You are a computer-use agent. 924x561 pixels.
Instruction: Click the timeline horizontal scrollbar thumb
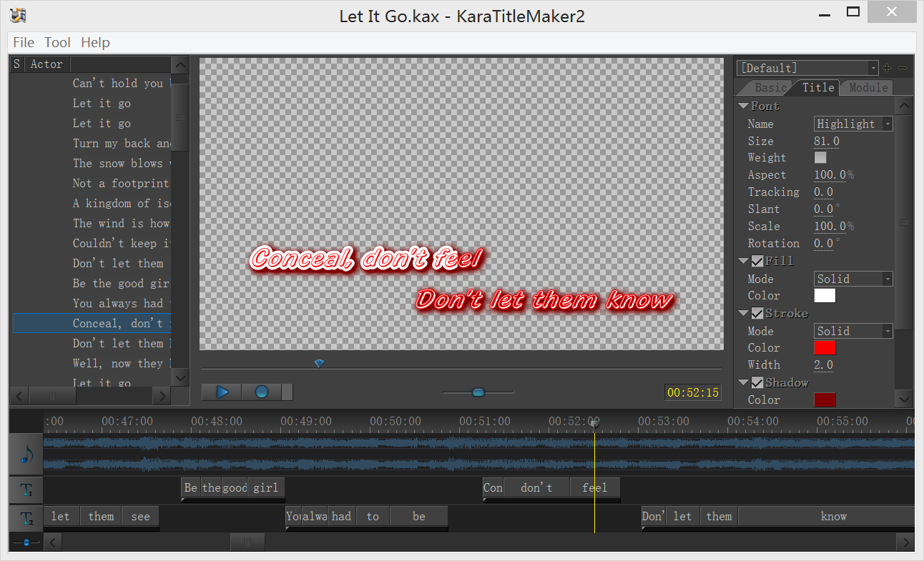click(x=247, y=543)
